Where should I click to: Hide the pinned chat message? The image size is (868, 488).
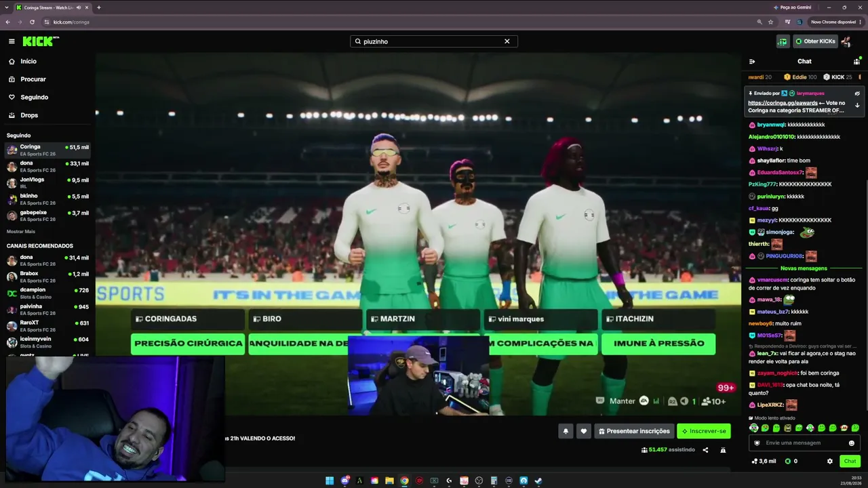(857, 94)
